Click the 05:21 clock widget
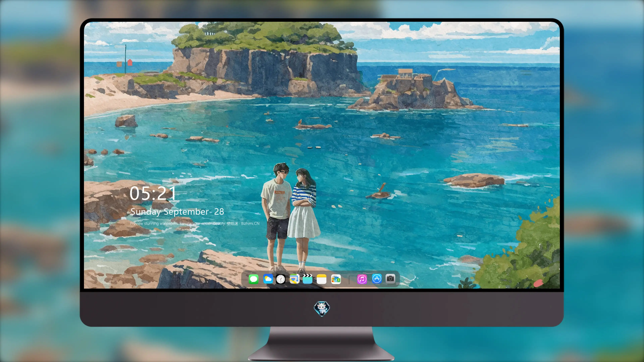The height and width of the screenshot is (362, 644). click(153, 193)
